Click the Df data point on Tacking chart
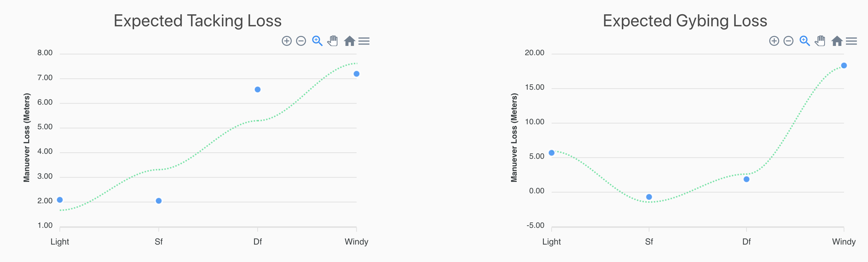The width and height of the screenshot is (868, 262). coord(258,89)
